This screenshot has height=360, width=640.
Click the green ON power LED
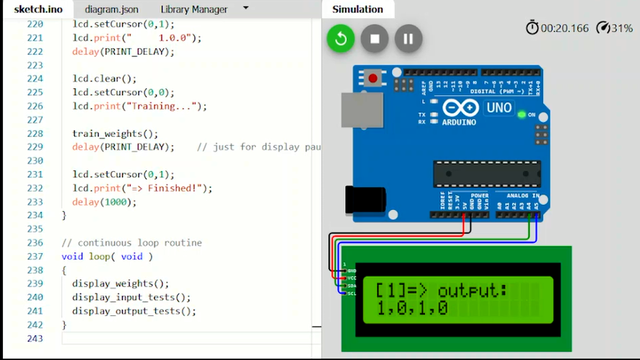(x=521, y=115)
